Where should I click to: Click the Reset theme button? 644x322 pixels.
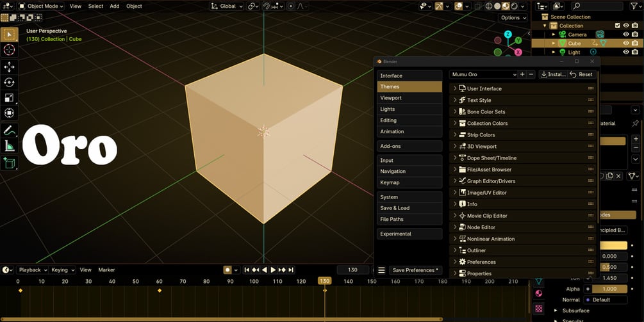tap(582, 74)
